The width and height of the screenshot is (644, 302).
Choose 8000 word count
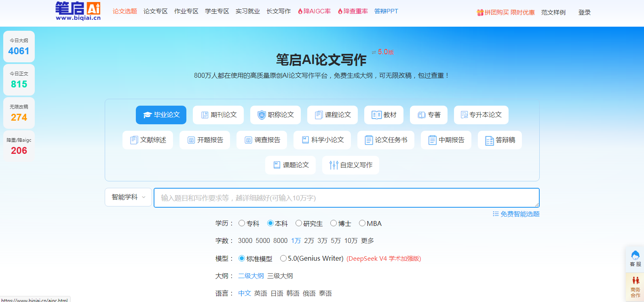[x=281, y=240]
